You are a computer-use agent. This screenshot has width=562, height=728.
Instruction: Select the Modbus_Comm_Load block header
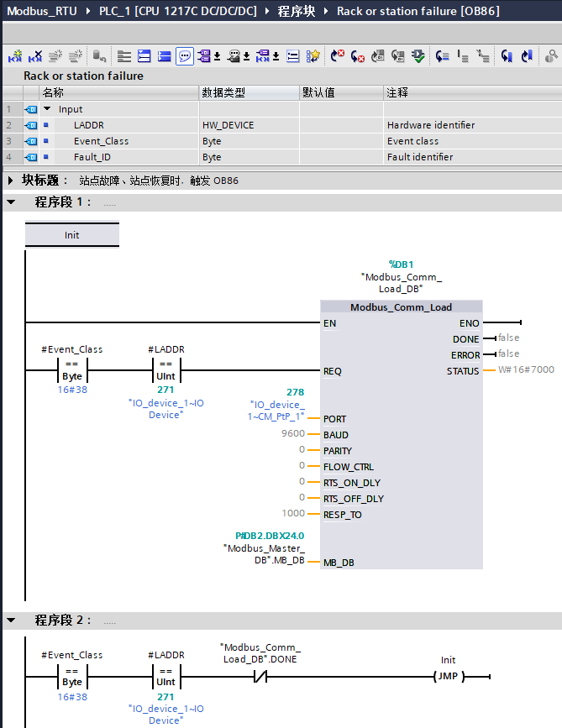coord(402,306)
